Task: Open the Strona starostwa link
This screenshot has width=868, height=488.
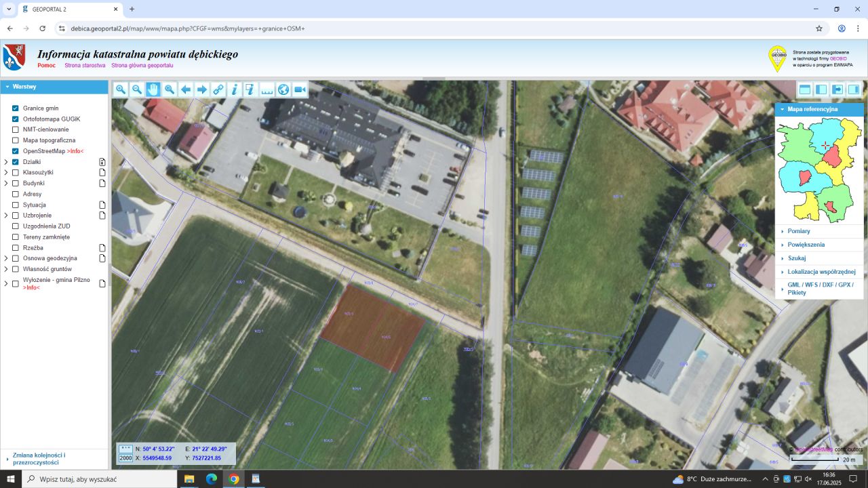Action: 85,66
